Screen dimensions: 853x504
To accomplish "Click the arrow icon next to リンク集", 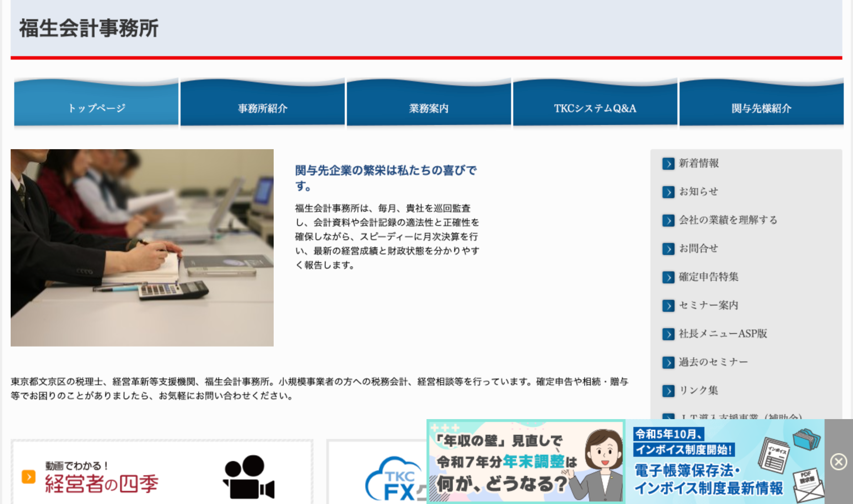I will (668, 391).
